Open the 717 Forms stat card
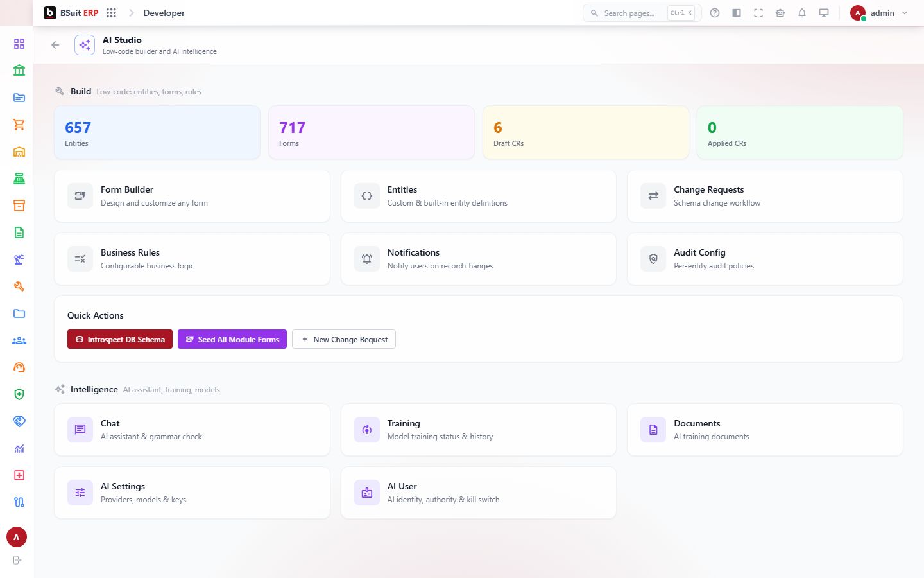Image resolution: width=924 pixels, height=578 pixels. [x=372, y=132]
